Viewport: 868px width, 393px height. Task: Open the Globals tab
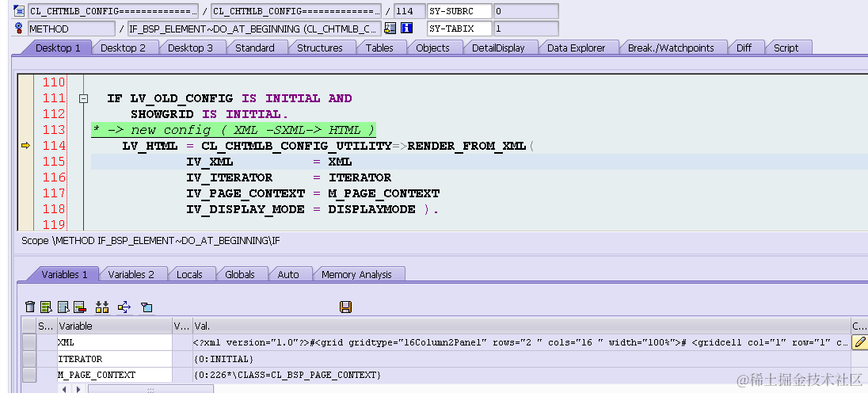click(240, 275)
